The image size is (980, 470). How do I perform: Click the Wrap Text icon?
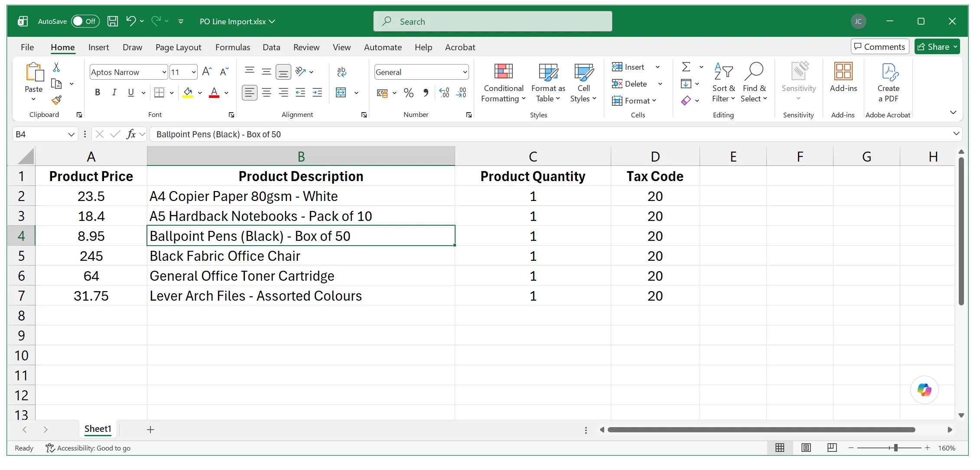[342, 72]
